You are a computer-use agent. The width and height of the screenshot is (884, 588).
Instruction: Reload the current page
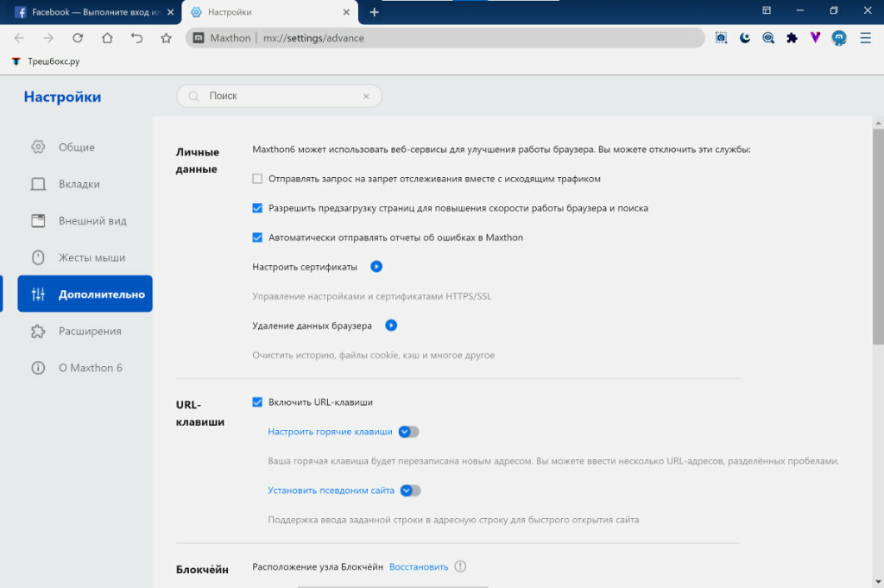78,38
